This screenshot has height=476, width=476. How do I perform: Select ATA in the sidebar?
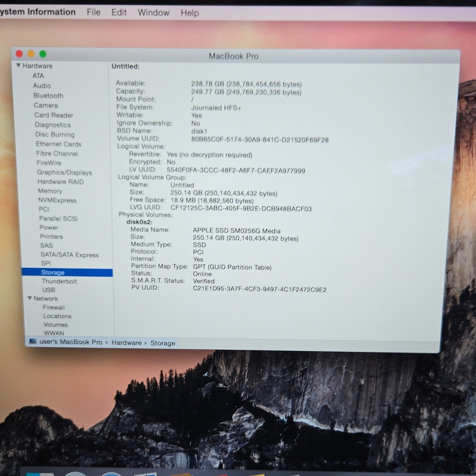pyautogui.click(x=38, y=76)
